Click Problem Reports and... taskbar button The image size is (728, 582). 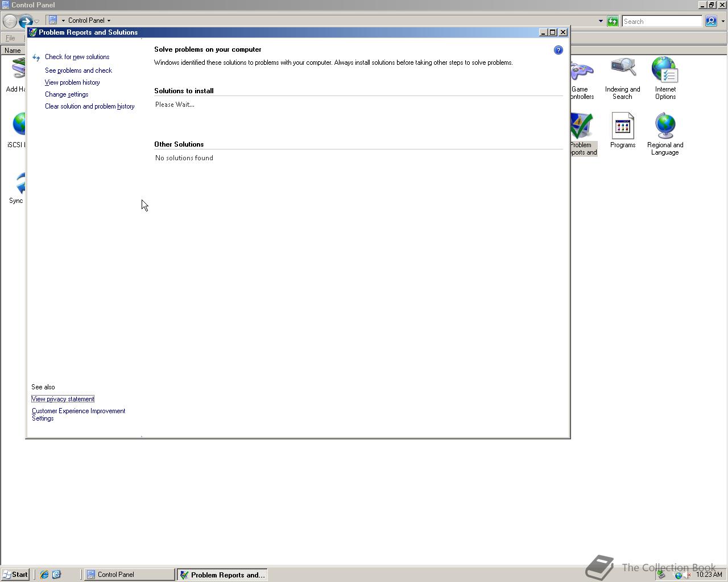222,575
